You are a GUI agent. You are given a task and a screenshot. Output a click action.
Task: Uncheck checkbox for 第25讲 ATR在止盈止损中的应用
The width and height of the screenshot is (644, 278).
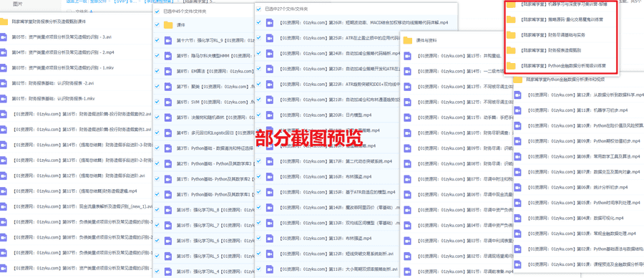(259, 38)
